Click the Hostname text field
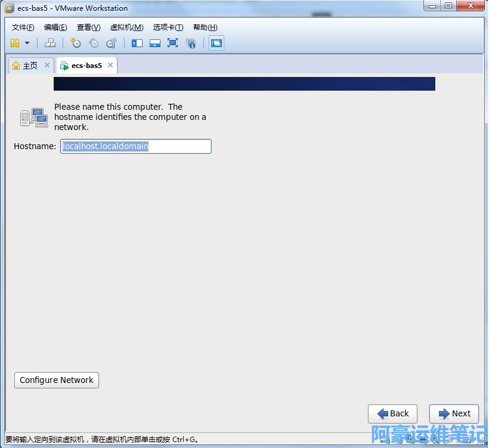The width and height of the screenshot is (489, 448). coord(136,146)
